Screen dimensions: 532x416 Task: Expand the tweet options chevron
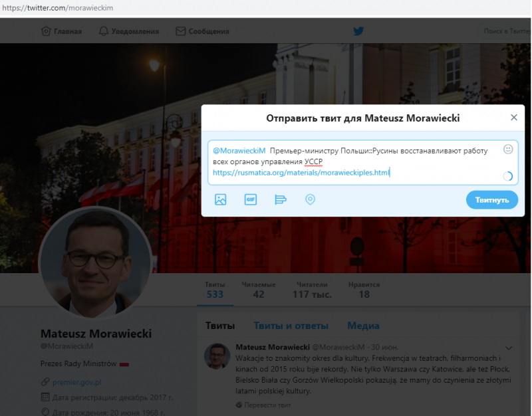(x=509, y=348)
